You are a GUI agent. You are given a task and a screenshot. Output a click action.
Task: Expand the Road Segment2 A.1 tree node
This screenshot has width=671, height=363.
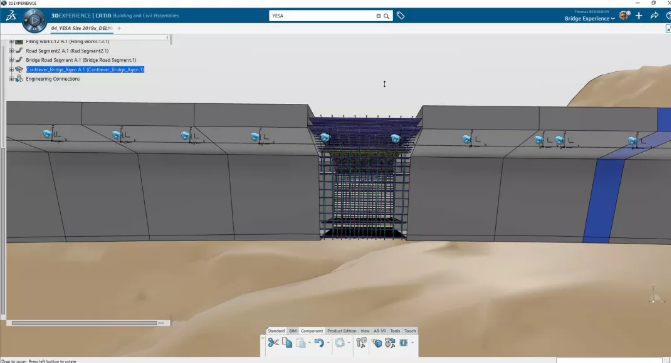(12, 51)
